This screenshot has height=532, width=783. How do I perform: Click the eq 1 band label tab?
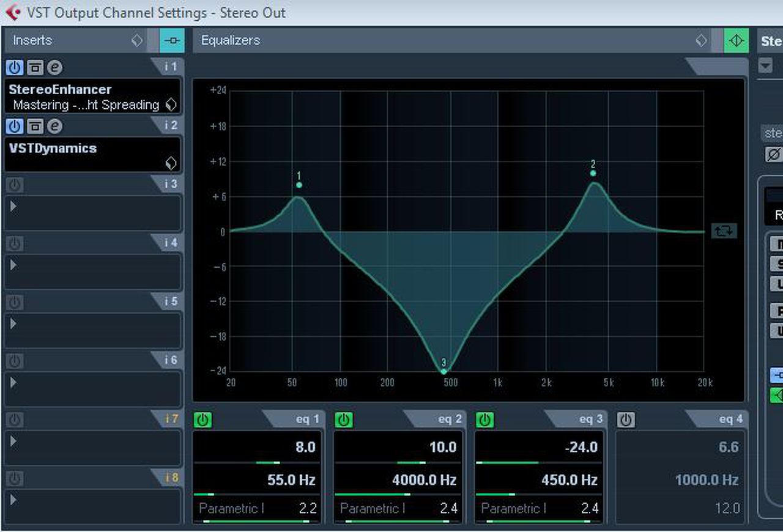[294, 419]
